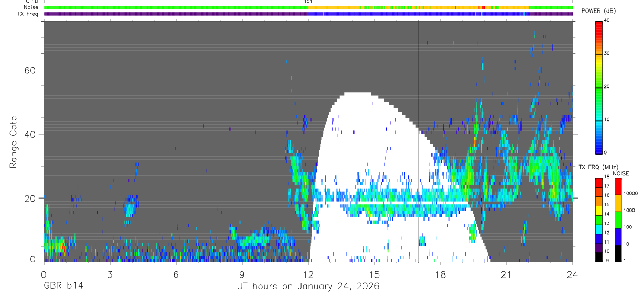Click the Range Gate axis title
Image resolution: width=644 pixels, height=297 pixels.
pyautogui.click(x=13, y=142)
